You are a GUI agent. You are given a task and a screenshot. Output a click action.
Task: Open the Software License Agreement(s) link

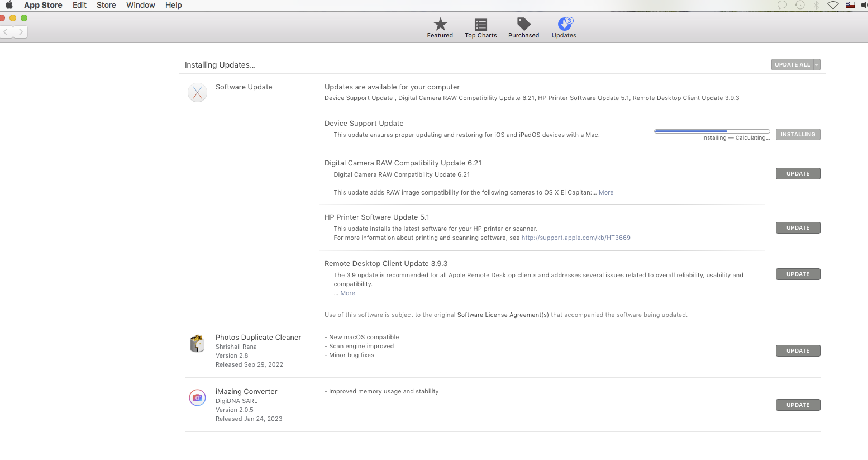click(x=503, y=315)
